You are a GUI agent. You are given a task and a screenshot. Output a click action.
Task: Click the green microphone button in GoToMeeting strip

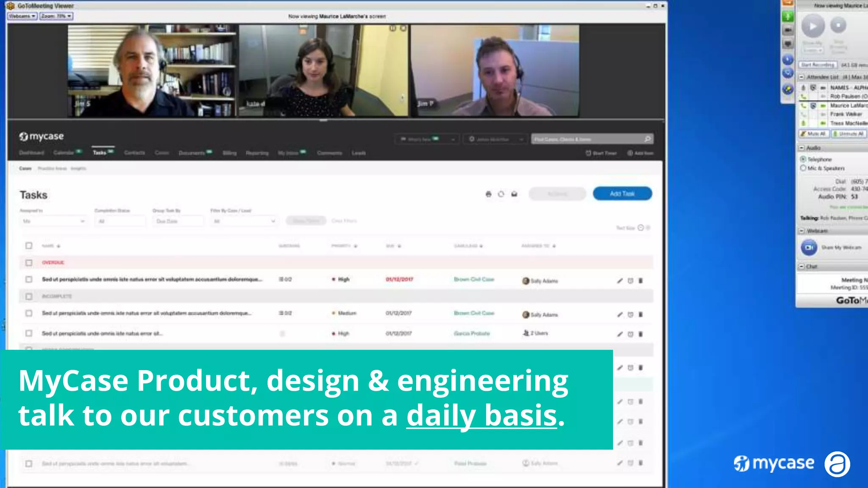[787, 17]
